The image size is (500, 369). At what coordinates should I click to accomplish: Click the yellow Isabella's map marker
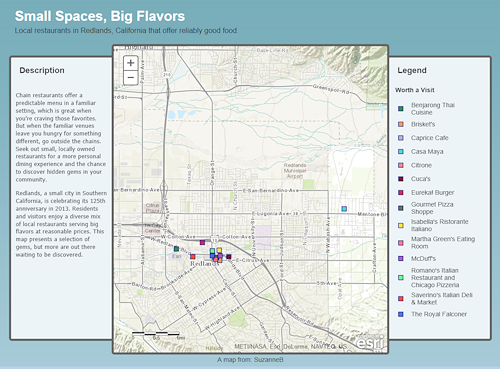[219, 250]
